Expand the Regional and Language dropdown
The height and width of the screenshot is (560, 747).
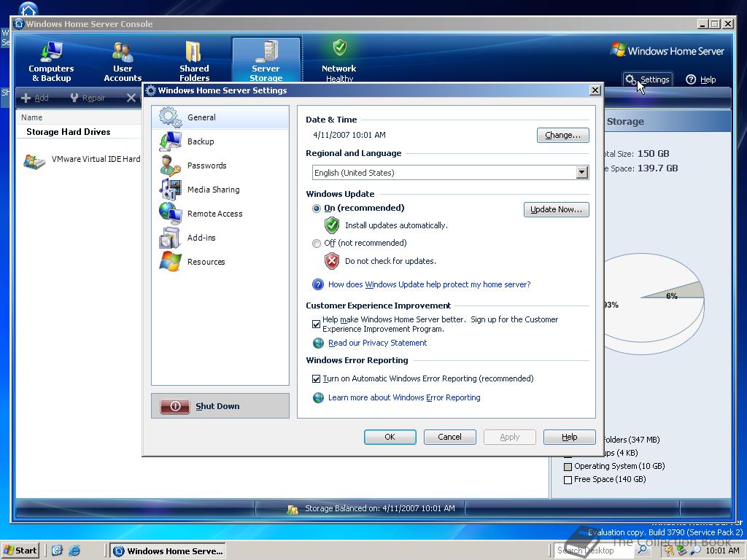point(581,172)
